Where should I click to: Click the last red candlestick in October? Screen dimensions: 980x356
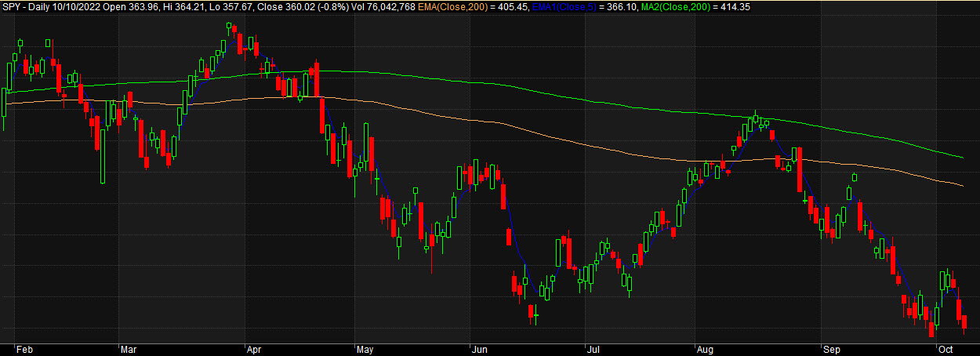pos(964,321)
